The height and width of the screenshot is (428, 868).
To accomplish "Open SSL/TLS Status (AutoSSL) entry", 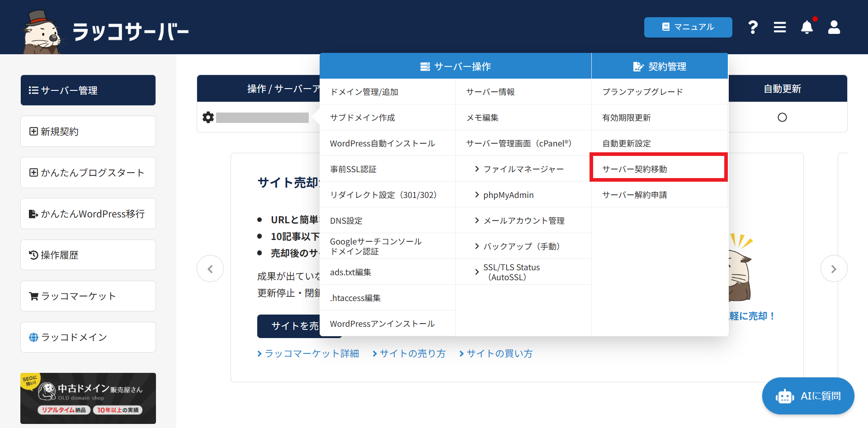I will pyautogui.click(x=524, y=272).
